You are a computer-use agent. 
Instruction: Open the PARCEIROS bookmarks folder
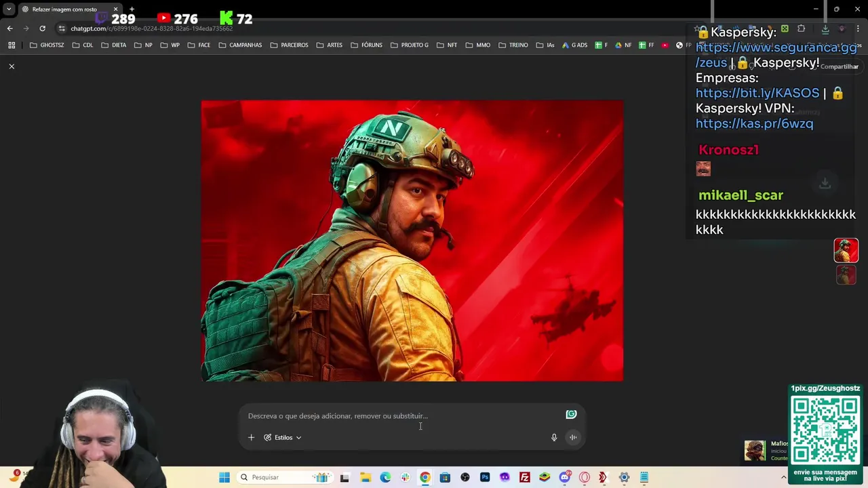(x=289, y=45)
